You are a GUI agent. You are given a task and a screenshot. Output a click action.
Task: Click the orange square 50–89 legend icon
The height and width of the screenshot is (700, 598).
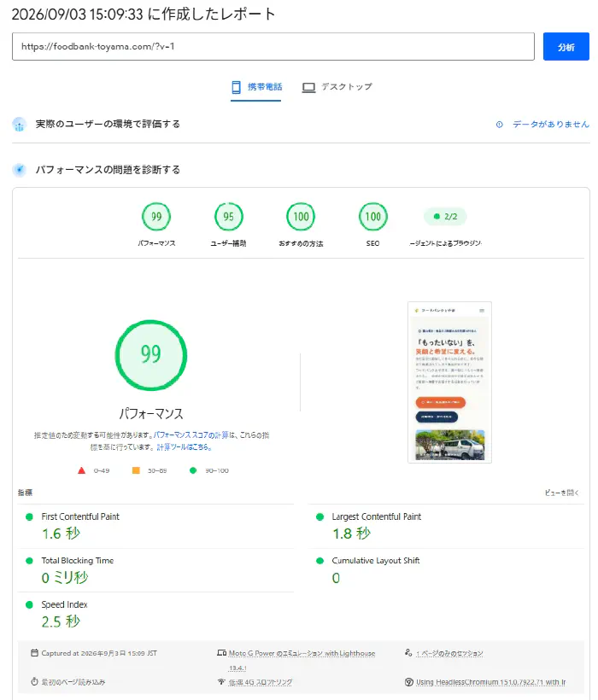point(136,470)
